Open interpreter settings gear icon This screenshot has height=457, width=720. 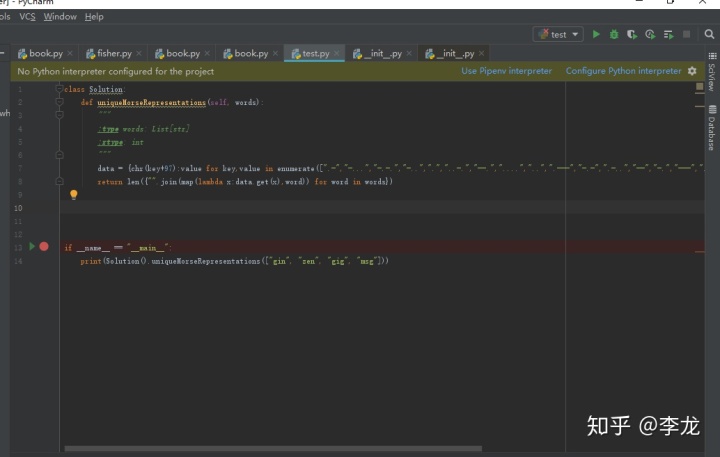pos(692,71)
